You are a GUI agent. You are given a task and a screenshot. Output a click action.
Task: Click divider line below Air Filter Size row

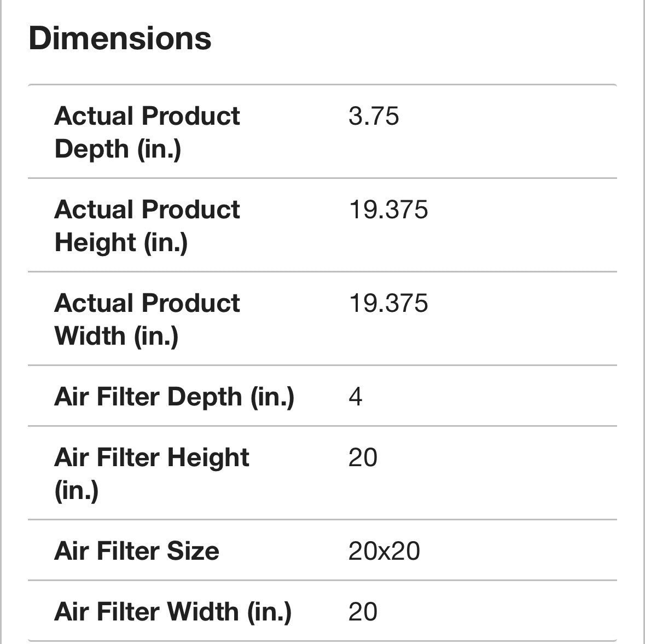[x=322, y=580]
